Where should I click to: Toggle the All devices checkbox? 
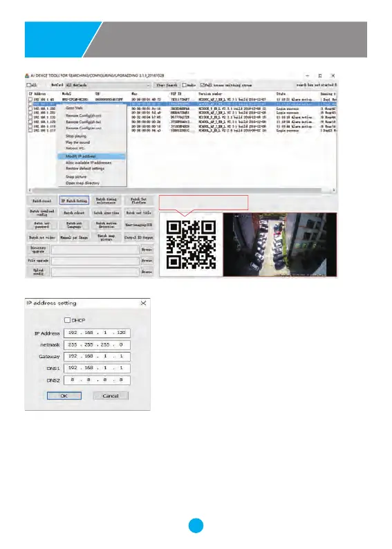[x=29, y=85]
